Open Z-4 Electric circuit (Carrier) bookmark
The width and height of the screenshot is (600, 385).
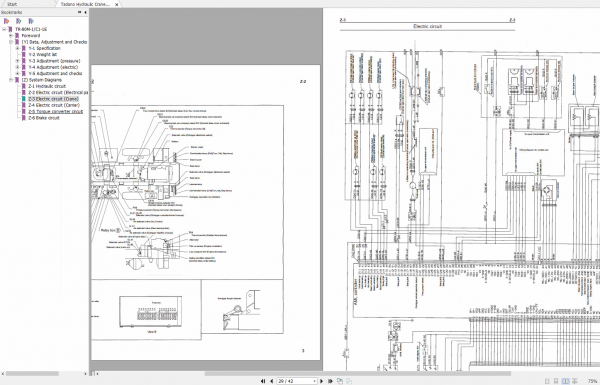point(54,105)
